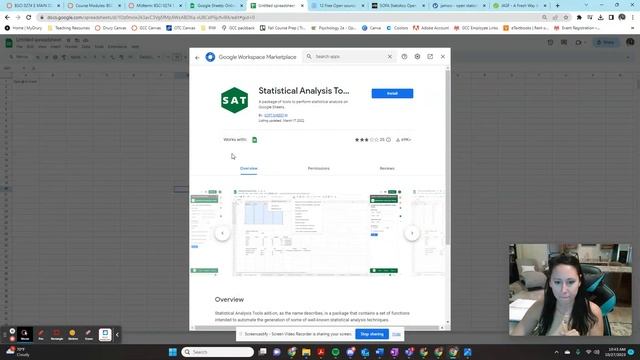Toggle the Screencastify embedded webcam button
Screen dimensions: 640x360
(x=105, y=334)
